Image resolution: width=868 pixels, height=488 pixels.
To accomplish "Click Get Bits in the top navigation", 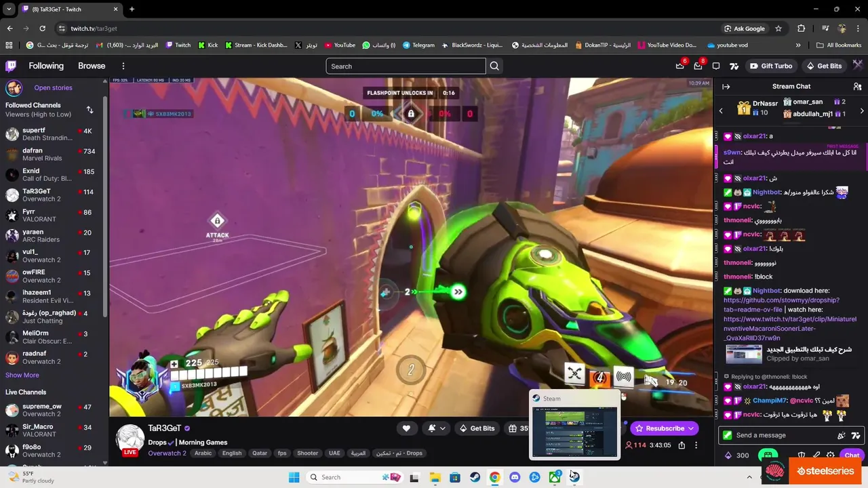I will pos(824,66).
